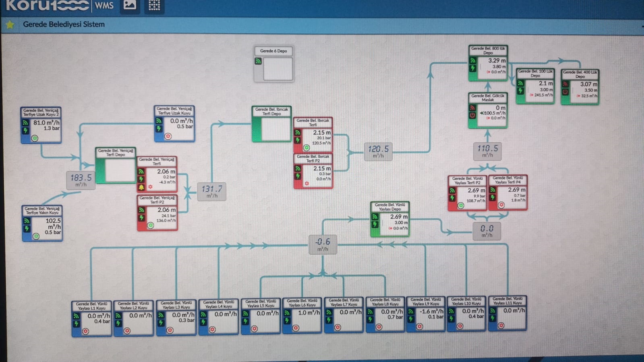Click signal icon on Yünlü Yaylası L4 kuyu

pyautogui.click(x=203, y=314)
